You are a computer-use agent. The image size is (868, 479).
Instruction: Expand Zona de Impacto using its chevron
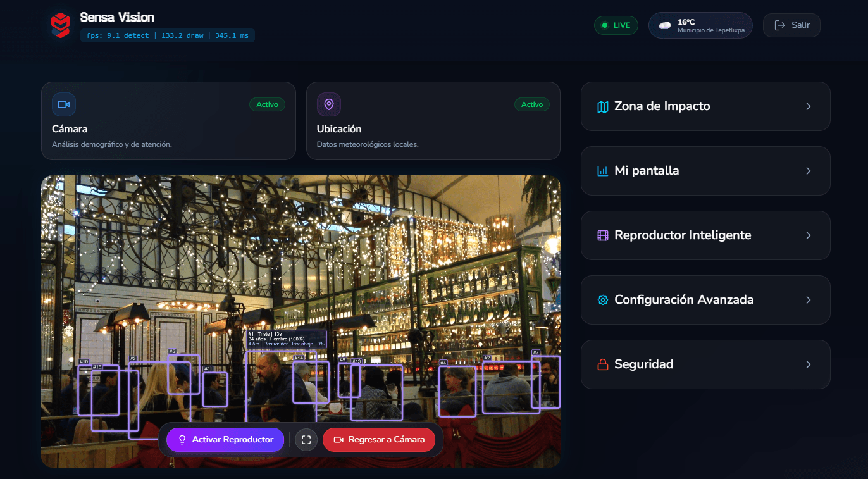pos(808,106)
